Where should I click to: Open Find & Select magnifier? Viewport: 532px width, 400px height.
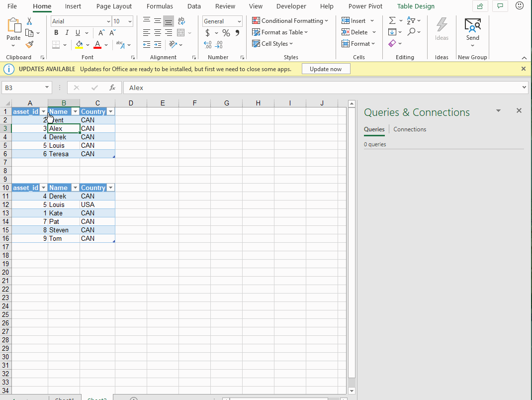(411, 32)
